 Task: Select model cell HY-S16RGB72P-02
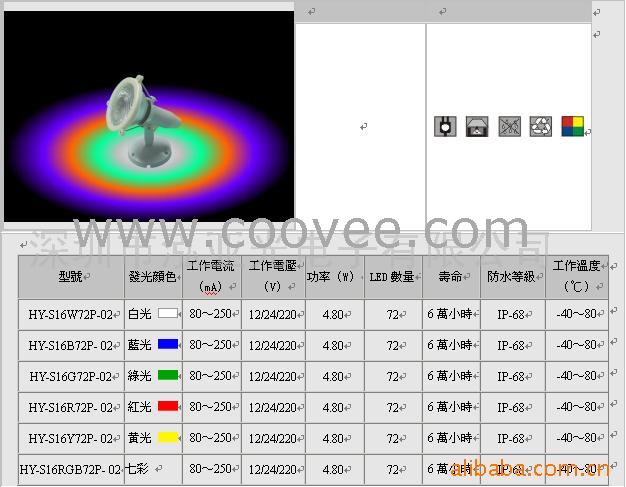coord(70,469)
